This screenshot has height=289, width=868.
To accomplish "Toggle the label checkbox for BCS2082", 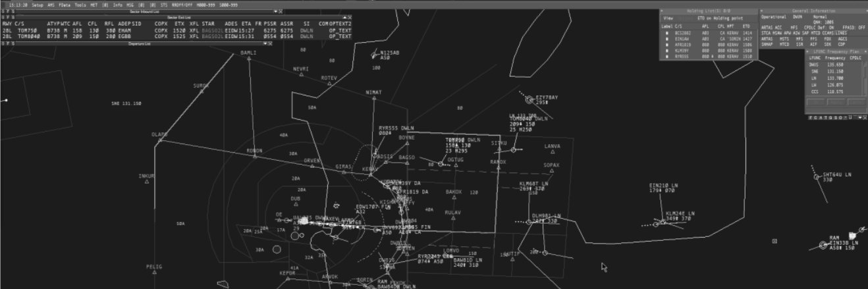I will click(666, 33).
